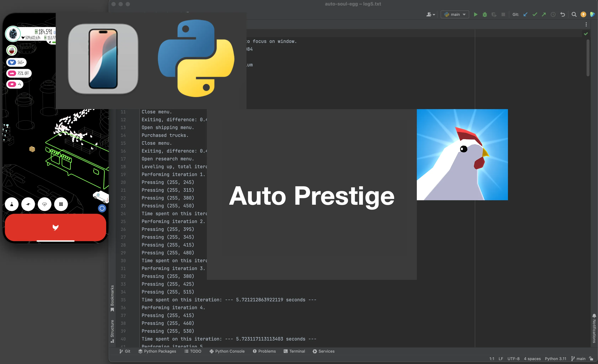Toggle the Structure side panel

click(112, 331)
